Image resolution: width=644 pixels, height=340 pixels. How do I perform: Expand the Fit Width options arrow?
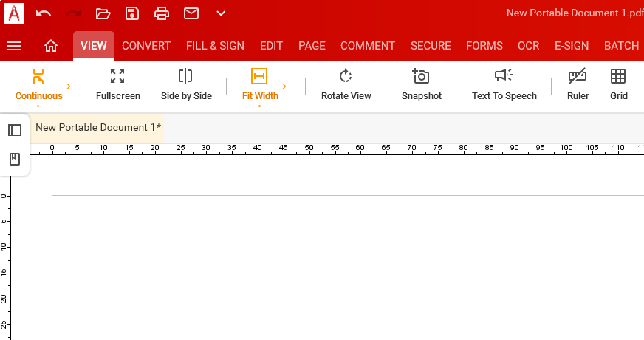pyautogui.click(x=284, y=86)
